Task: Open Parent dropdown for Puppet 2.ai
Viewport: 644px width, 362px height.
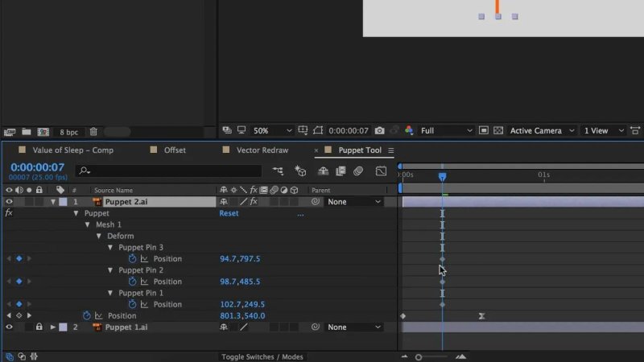Action: point(353,202)
